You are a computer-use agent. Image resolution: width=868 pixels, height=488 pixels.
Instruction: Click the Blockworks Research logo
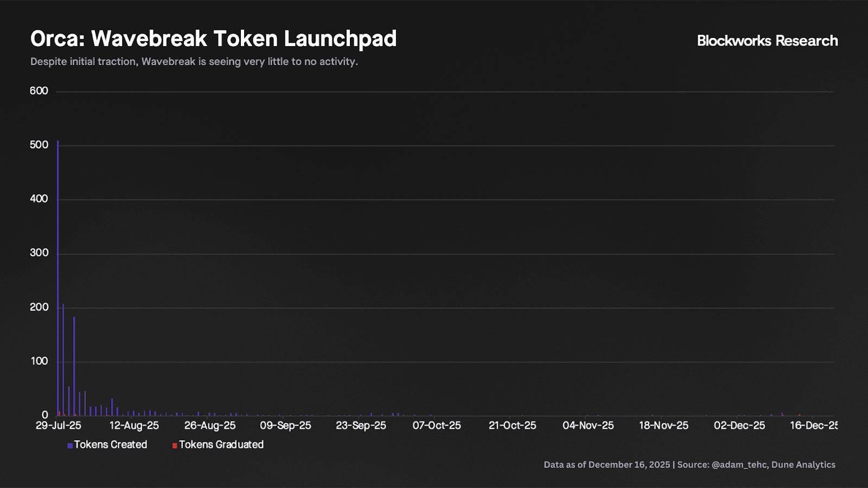[767, 41]
